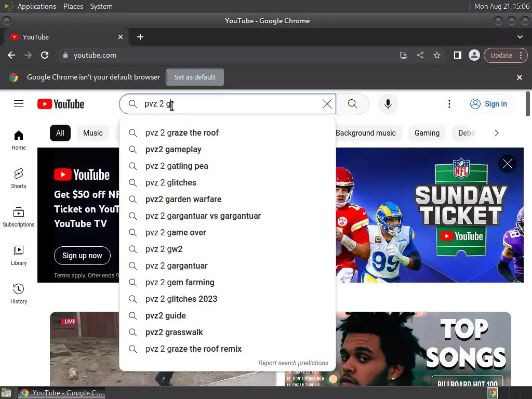Viewport: 532px width, 399px height.
Task: Open YouTube settings three-dot menu
Action: click(449, 104)
